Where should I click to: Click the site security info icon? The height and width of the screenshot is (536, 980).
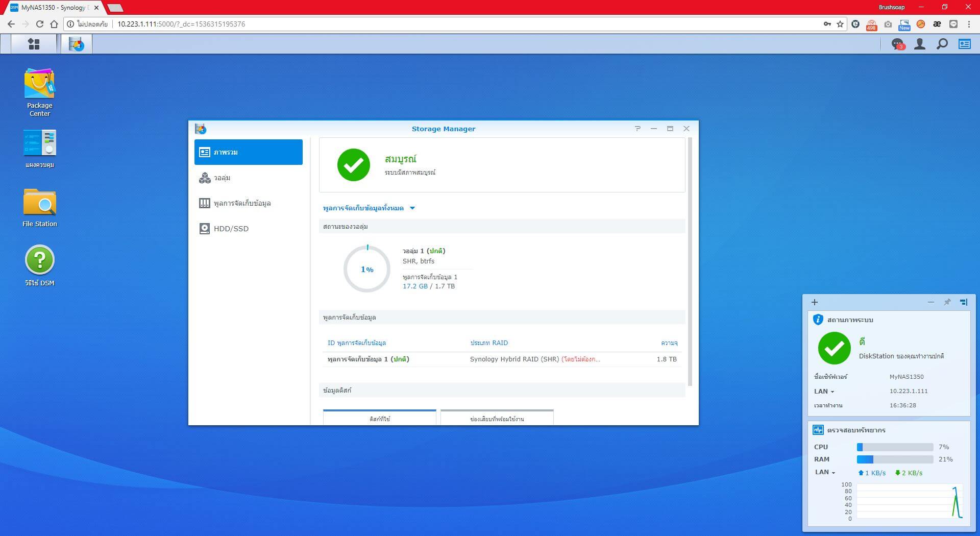pos(70,24)
